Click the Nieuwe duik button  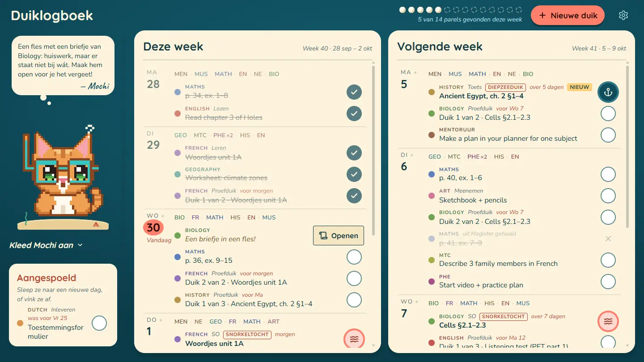pyautogui.click(x=568, y=16)
